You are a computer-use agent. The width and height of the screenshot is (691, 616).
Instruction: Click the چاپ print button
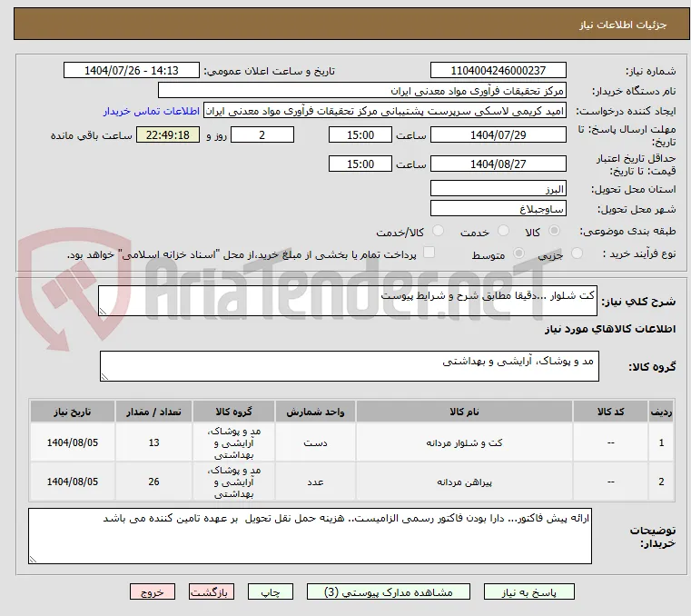271,591
